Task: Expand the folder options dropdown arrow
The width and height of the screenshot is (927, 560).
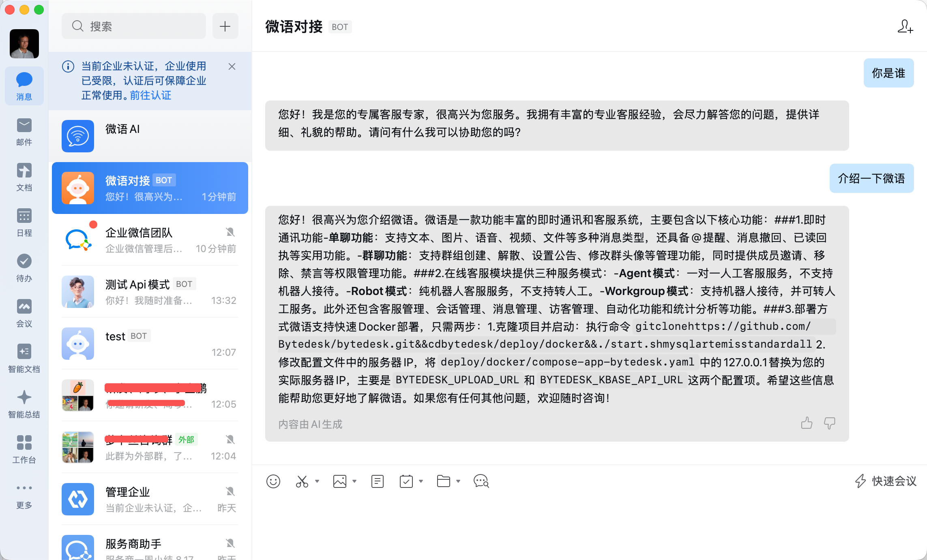Action: pos(458,481)
